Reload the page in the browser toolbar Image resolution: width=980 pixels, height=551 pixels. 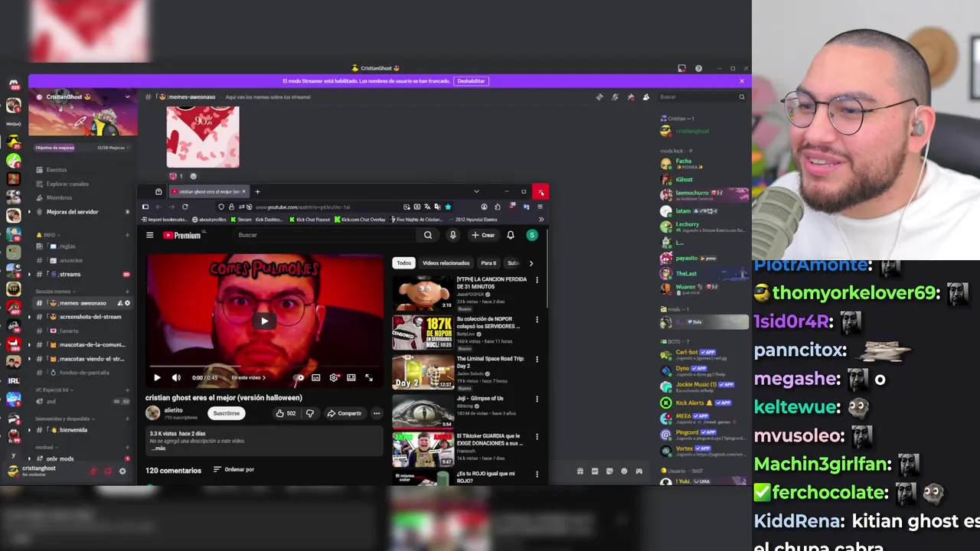pyautogui.click(x=185, y=207)
